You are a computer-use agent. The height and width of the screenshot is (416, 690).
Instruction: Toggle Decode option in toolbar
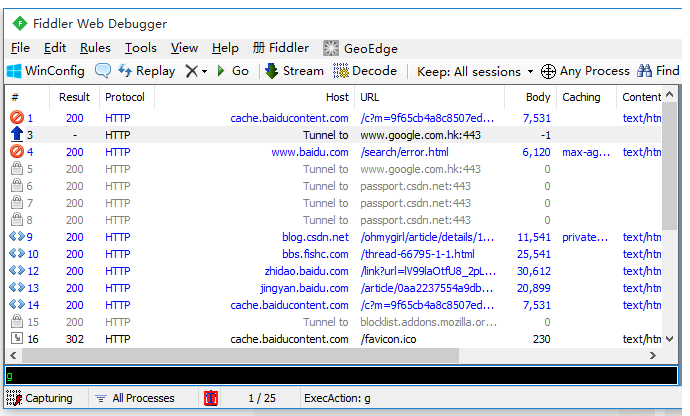point(365,71)
